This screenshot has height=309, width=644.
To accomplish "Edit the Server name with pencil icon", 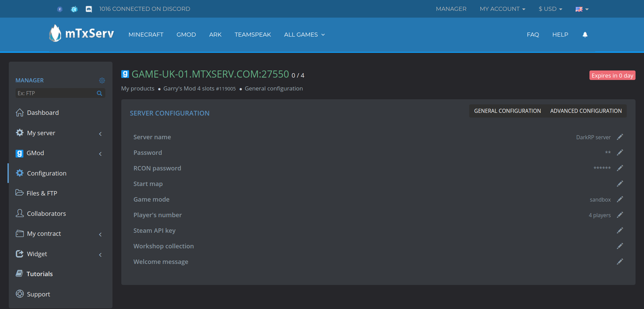I will 620,137.
